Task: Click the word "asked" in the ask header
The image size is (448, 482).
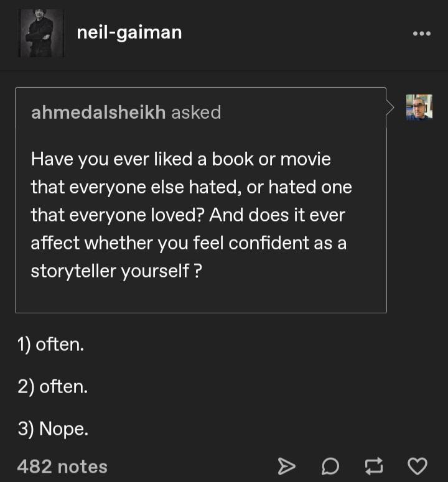Action: [196, 112]
